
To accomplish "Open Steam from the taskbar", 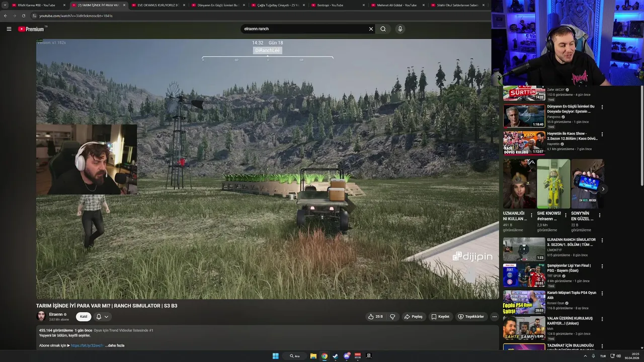I will pos(336,356).
